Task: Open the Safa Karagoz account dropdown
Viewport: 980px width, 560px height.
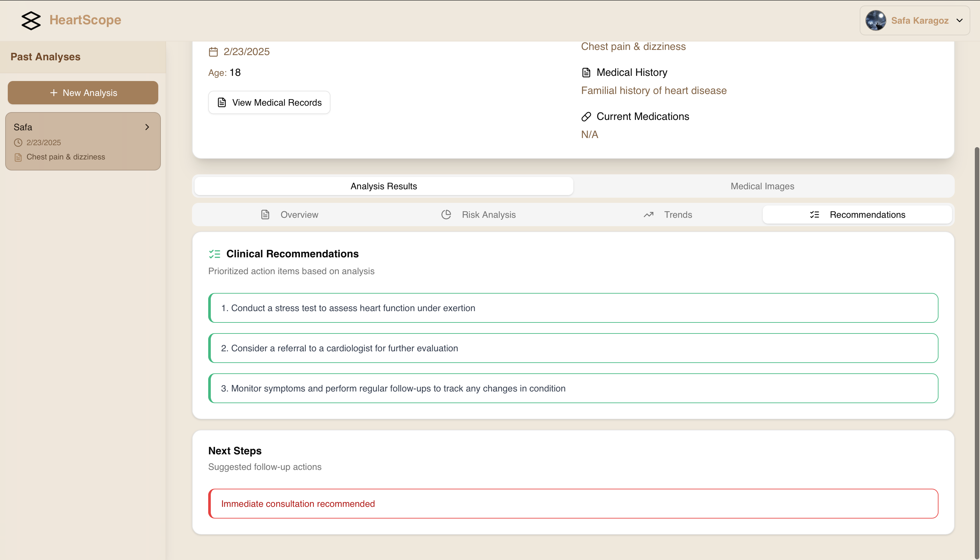Action: tap(919, 20)
